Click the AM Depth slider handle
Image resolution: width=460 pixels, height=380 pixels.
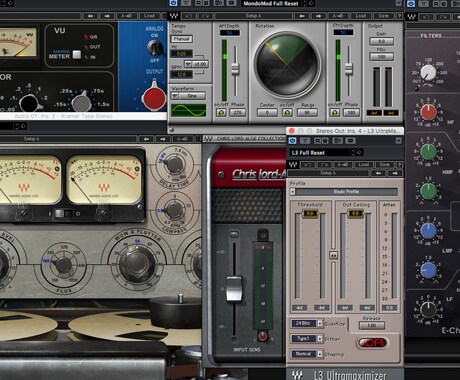point(235,68)
